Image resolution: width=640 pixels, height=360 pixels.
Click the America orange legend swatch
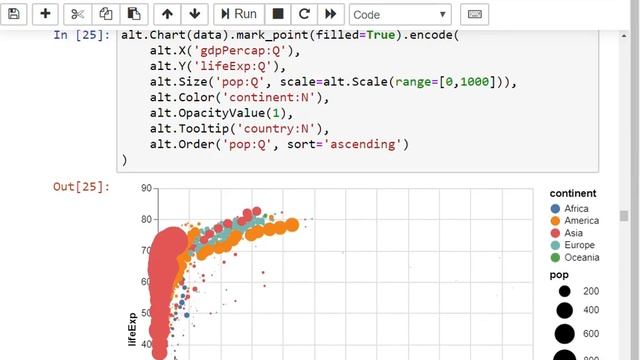555,221
